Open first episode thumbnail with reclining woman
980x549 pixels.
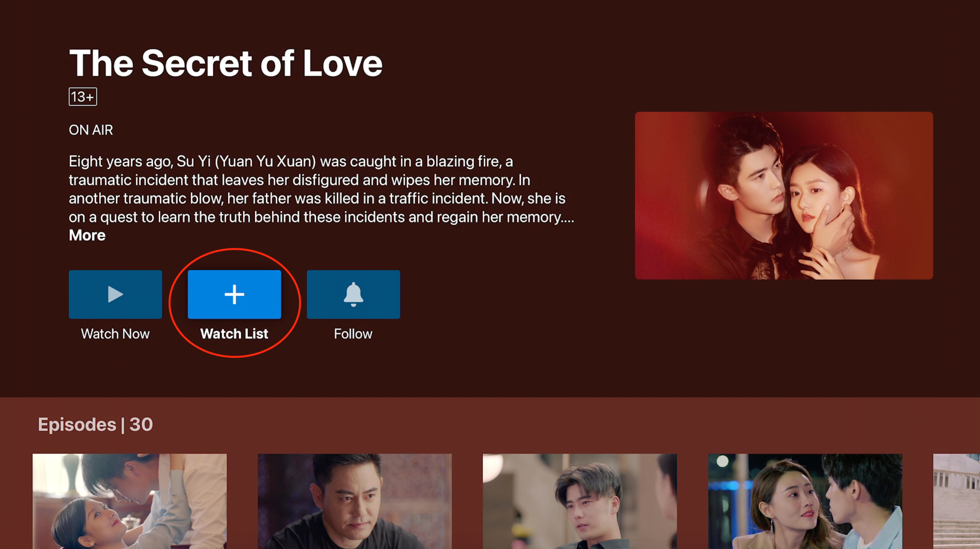click(x=130, y=501)
